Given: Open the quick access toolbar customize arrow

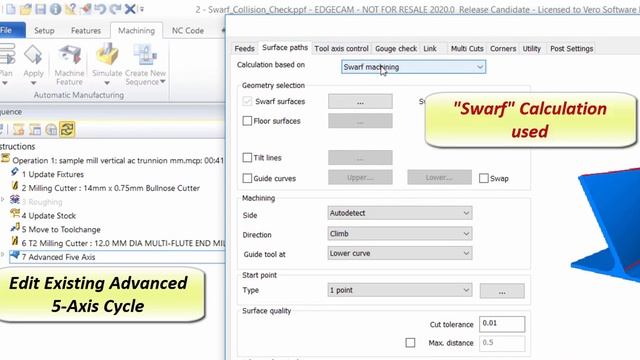Looking at the screenshot, I should (x=142, y=9).
